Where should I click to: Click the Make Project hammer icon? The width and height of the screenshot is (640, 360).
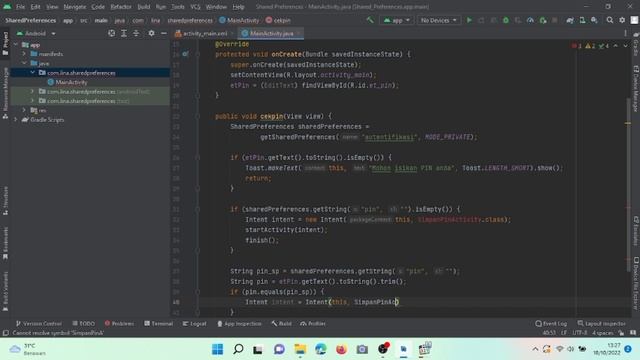(370, 20)
